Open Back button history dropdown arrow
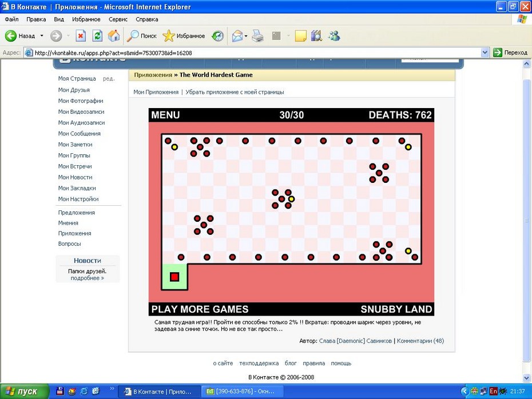 tap(42, 35)
